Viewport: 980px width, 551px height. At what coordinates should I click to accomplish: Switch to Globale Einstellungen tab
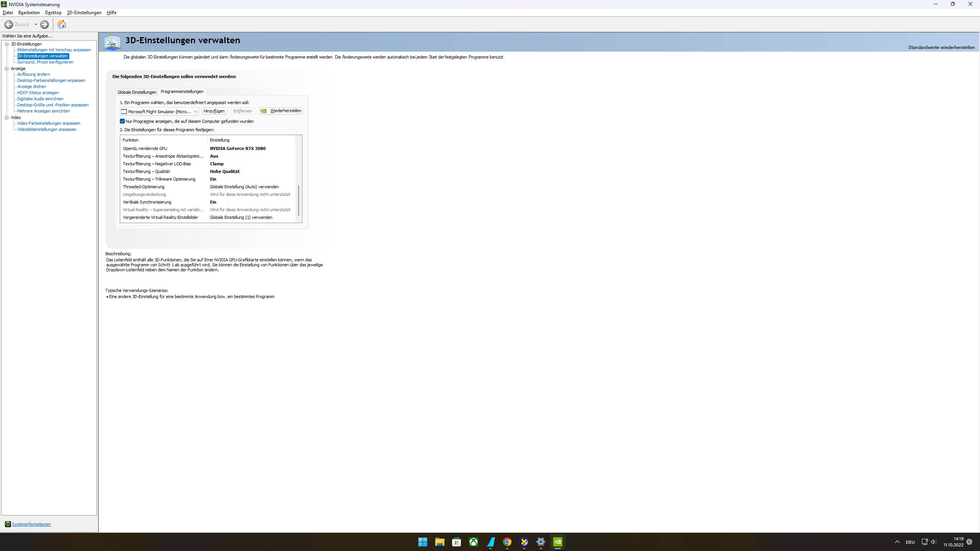point(137,92)
